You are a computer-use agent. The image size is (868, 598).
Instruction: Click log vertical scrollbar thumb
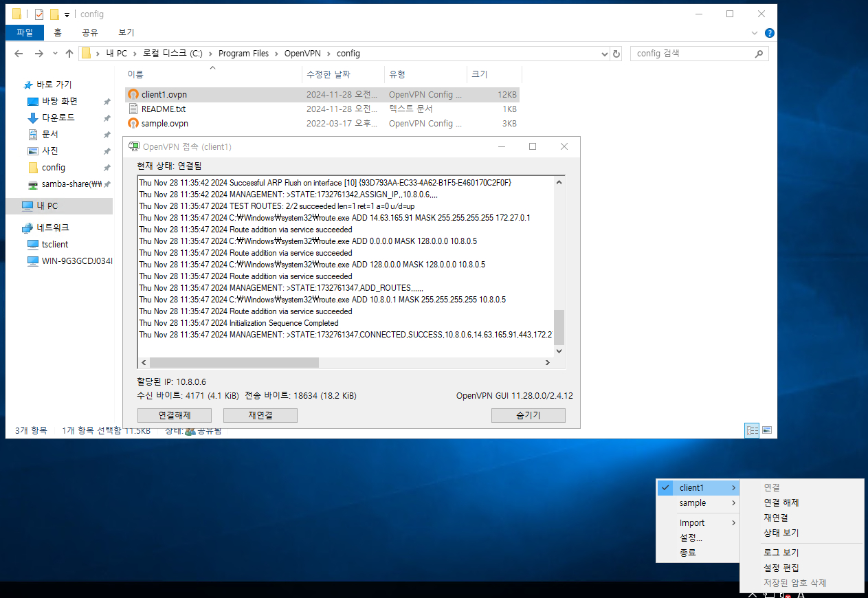click(559, 327)
